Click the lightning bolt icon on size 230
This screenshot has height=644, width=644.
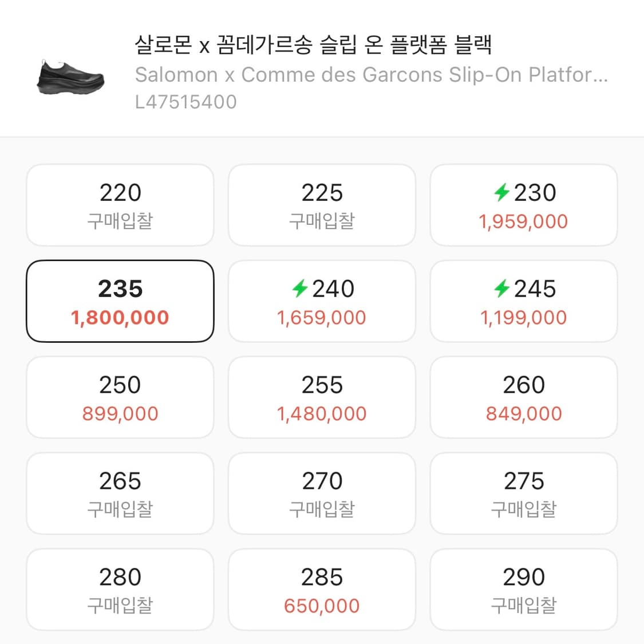503,193
